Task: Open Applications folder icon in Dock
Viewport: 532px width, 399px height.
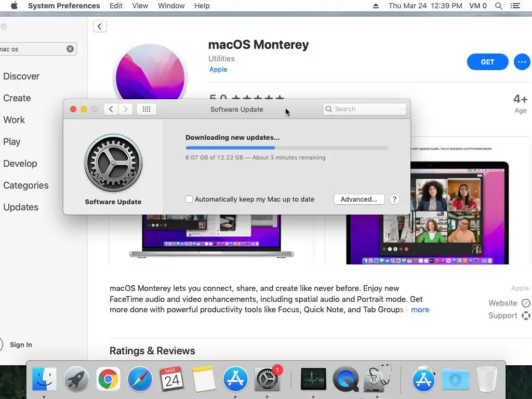Action: pos(423,379)
